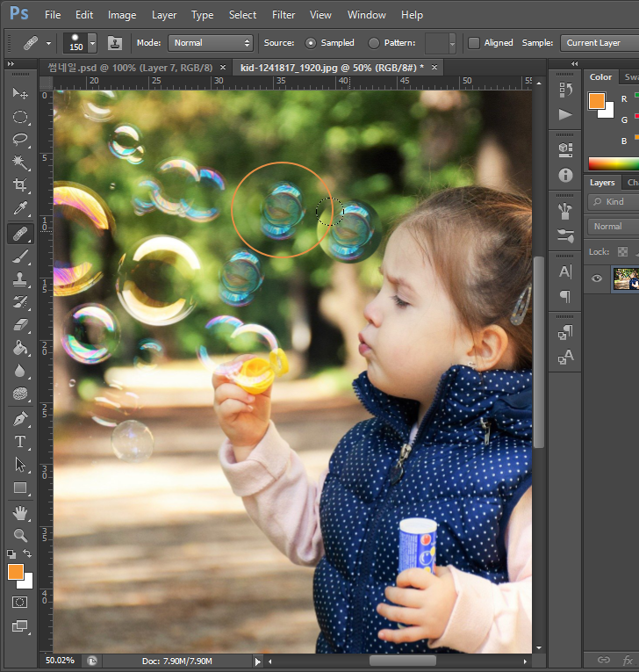
Task: Open the Pattern picker dropdown
Action: [x=452, y=43]
